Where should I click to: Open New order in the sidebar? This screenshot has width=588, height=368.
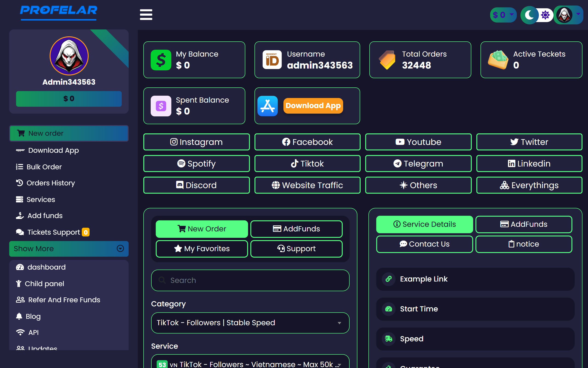[69, 133]
